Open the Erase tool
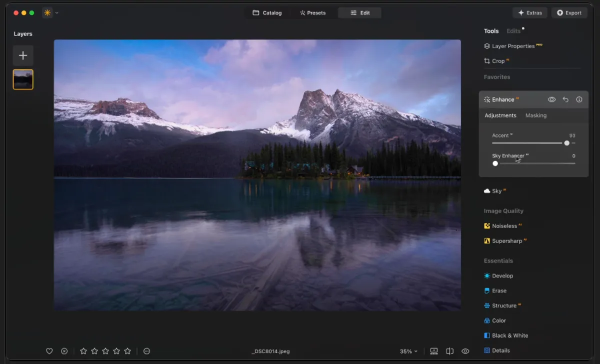600x364 pixels. click(x=499, y=290)
